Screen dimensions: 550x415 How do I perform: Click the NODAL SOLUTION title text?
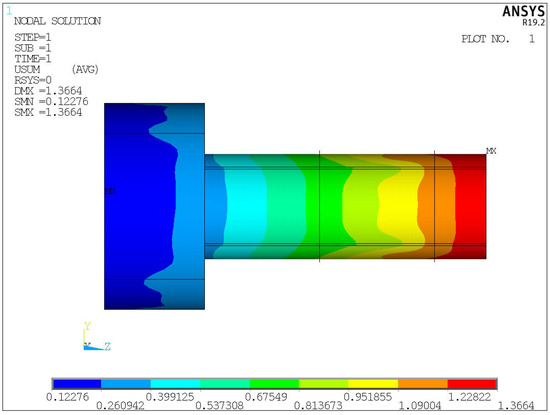point(58,21)
